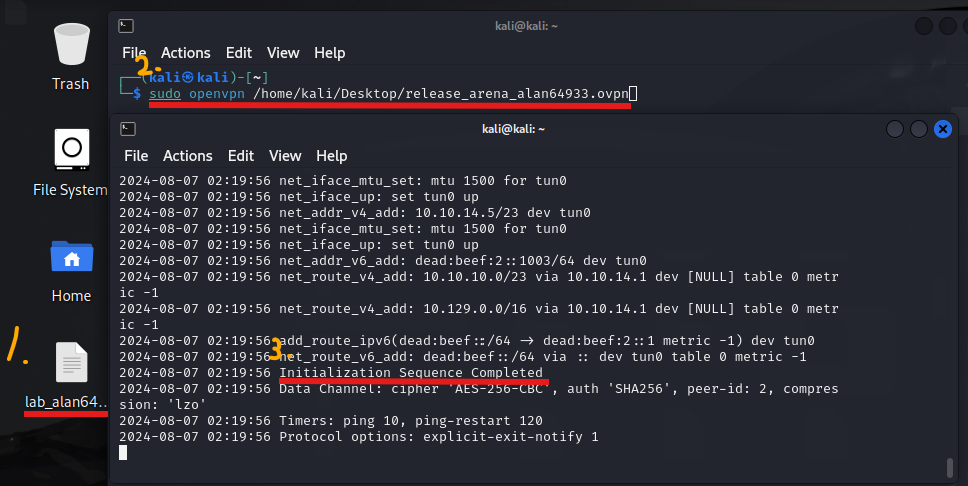The width and height of the screenshot is (968, 486).
Task: Close the front terminal window
Action: pyautogui.click(x=943, y=129)
